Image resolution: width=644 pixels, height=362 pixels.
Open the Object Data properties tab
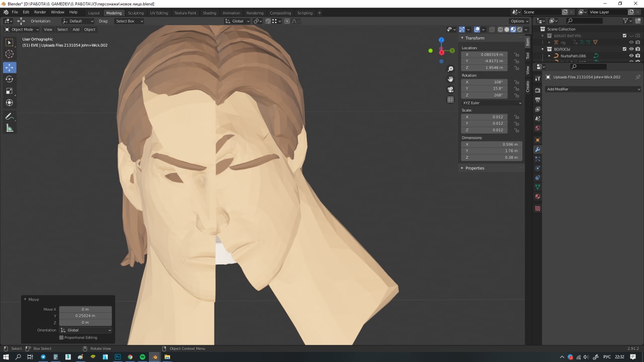[x=537, y=187]
